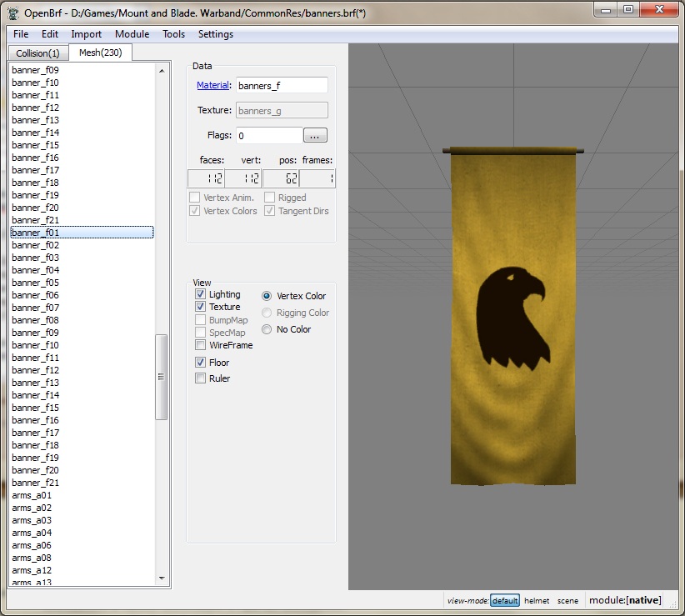Open the Settings menu
Viewport: 685px width, 616px height.
(215, 34)
